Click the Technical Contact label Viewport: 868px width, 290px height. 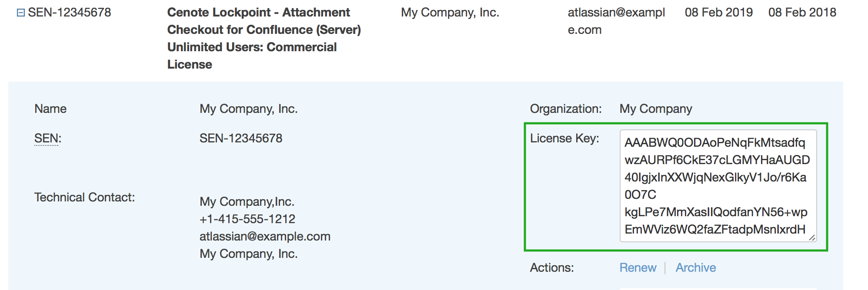tap(84, 197)
